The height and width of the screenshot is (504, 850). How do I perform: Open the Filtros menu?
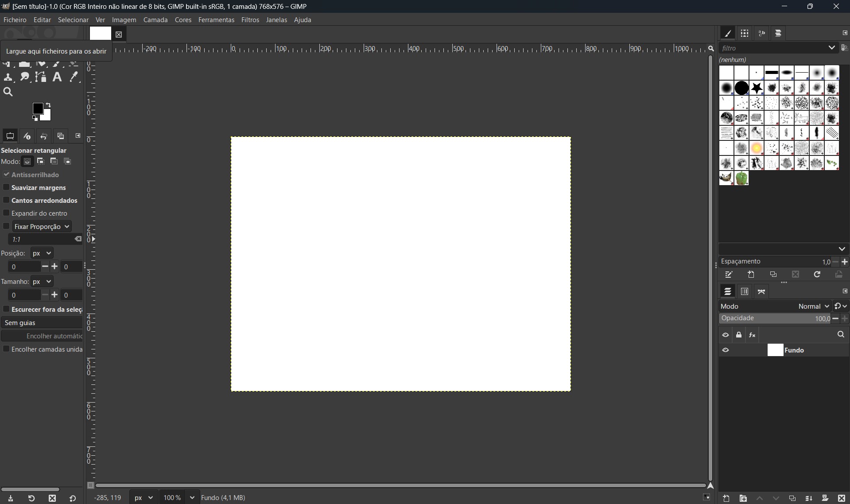pos(250,20)
